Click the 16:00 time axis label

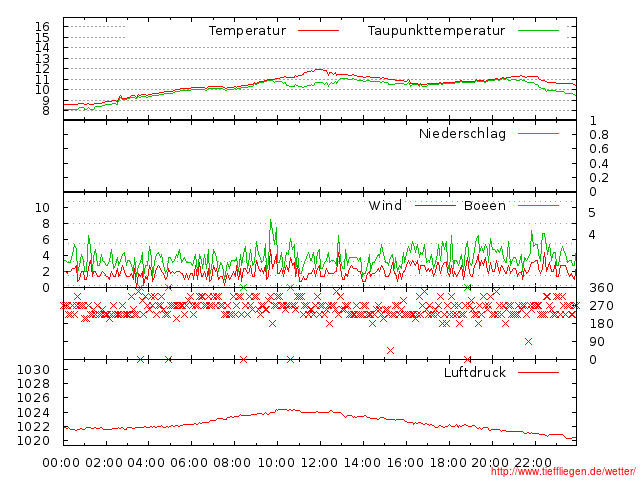tap(405, 462)
